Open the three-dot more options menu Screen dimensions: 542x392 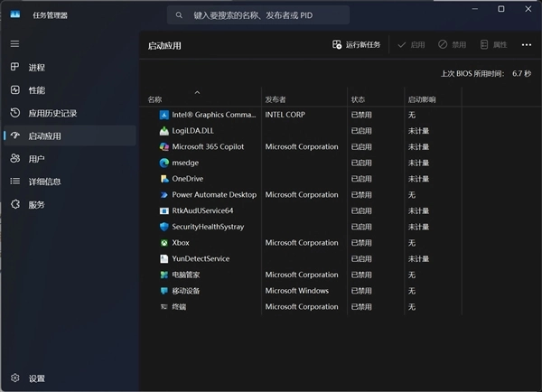click(526, 44)
